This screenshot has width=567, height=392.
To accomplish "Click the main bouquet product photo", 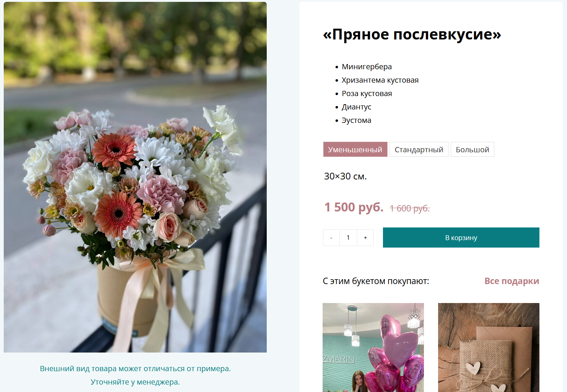I will pyautogui.click(x=135, y=177).
